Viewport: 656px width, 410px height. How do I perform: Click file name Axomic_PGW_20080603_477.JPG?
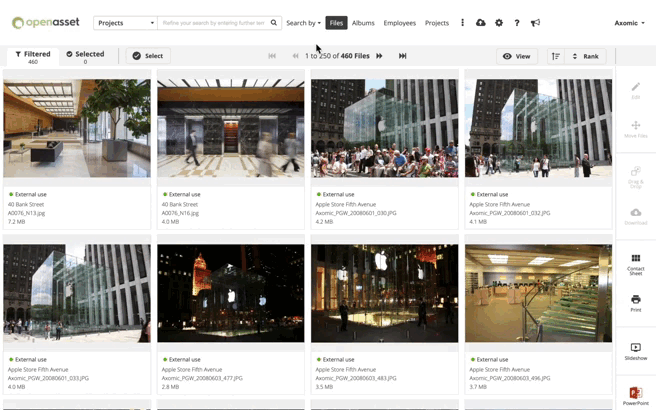pyautogui.click(x=202, y=378)
